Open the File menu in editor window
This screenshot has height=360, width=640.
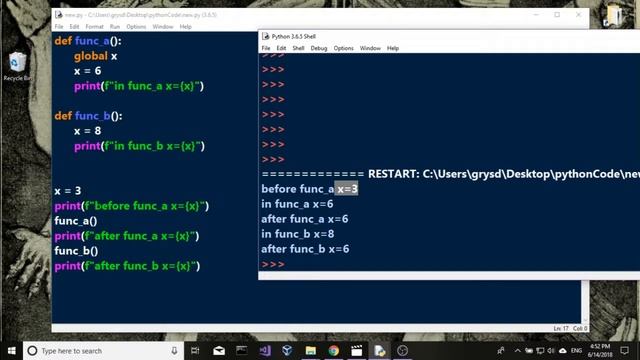[59, 27]
